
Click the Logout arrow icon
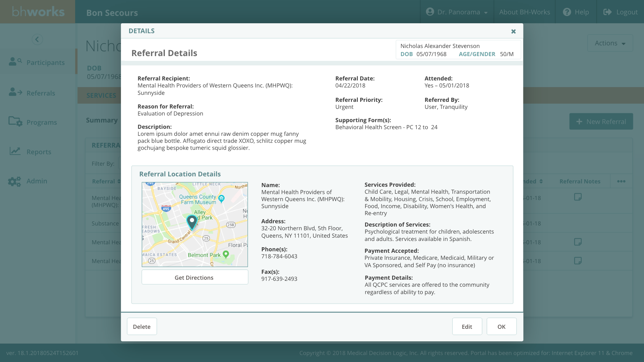pos(607,12)
